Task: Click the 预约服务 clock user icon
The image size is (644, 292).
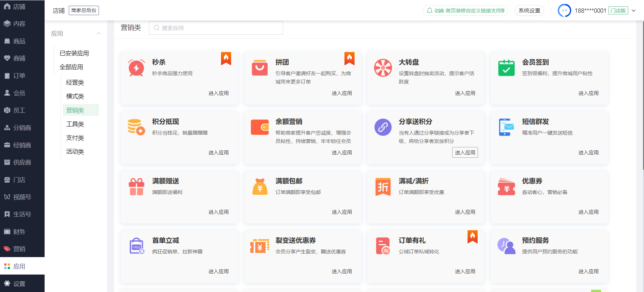Action: [x=506, y=246]
